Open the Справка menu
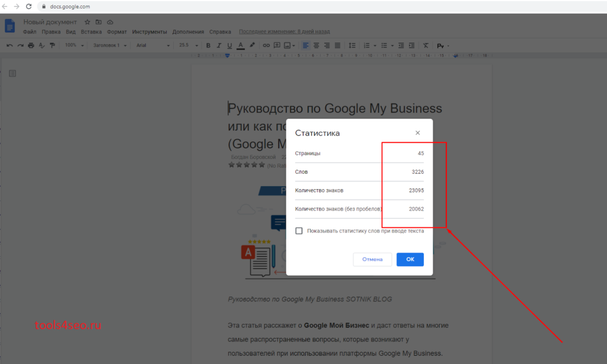 pyautogui.click(x=220, y=32)
